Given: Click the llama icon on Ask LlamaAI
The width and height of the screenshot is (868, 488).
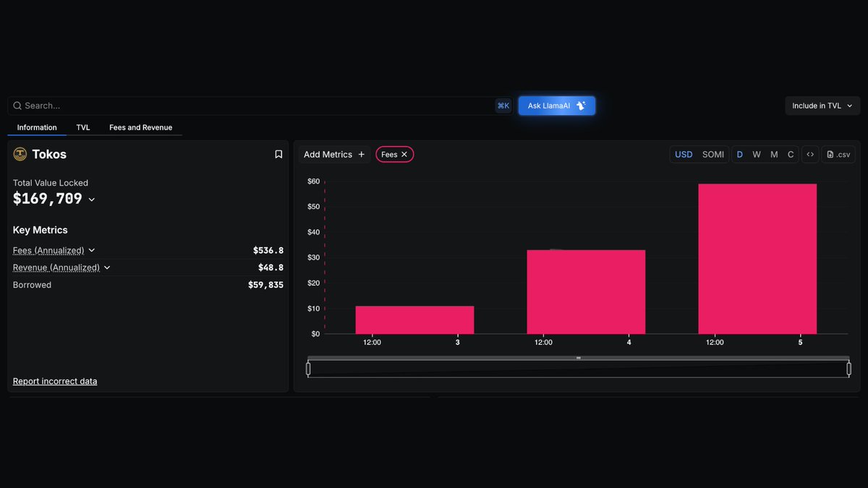Looking at the screenshot, I should tap(581, 106).
